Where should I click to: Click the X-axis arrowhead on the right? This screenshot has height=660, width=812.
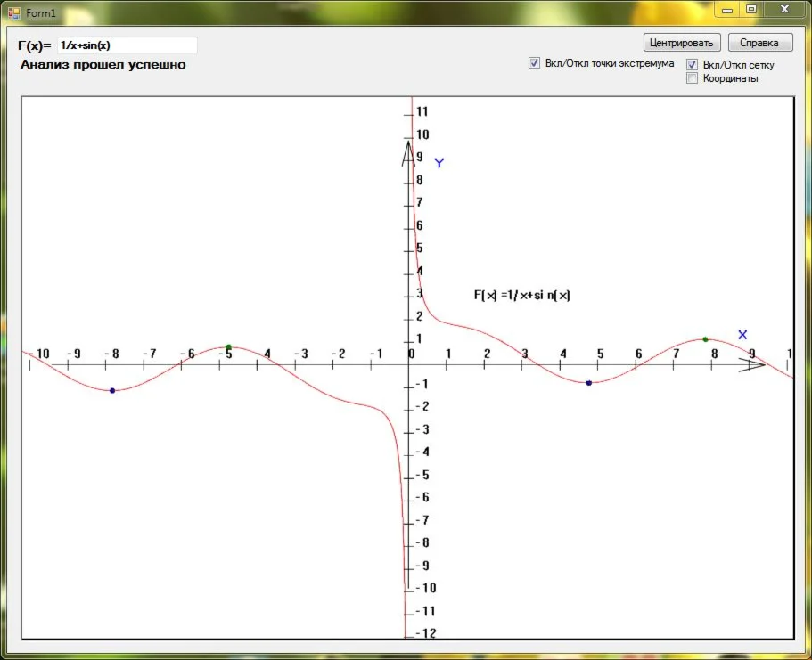pyautogui.click(x=753, y=364)
